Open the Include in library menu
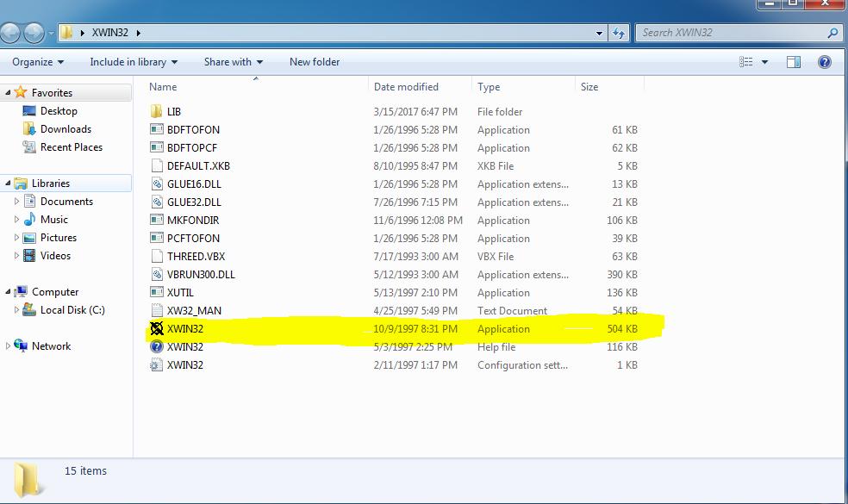The width and height of the screenshot is (848, 504). (134, 62)
